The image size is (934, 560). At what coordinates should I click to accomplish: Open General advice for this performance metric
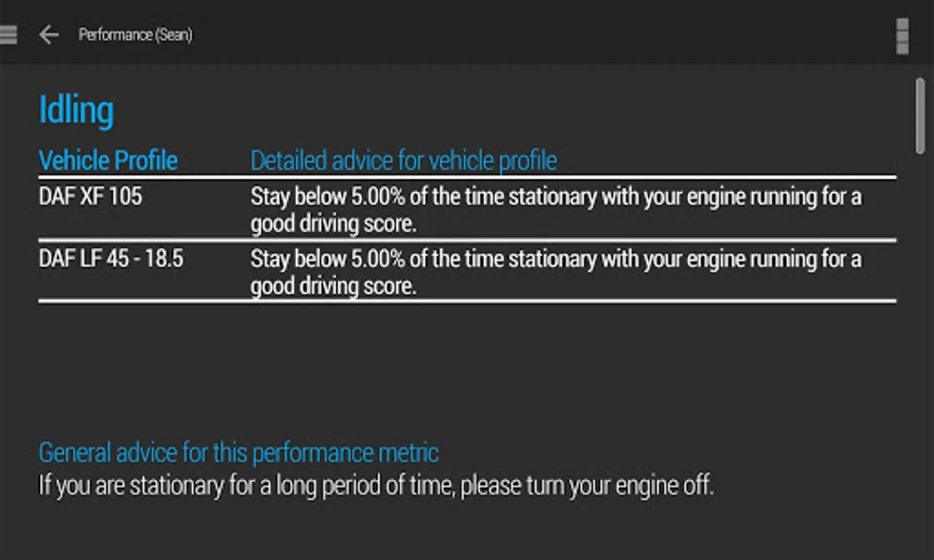pos(239,452)
